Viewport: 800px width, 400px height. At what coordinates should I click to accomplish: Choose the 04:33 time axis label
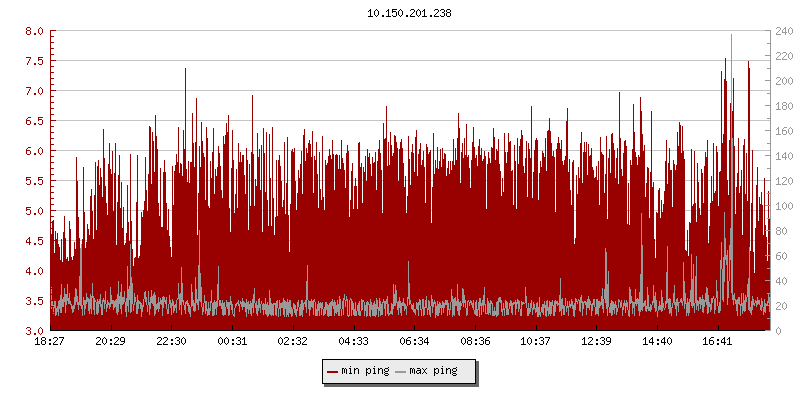pyautogui.click(x=354, y=342)
